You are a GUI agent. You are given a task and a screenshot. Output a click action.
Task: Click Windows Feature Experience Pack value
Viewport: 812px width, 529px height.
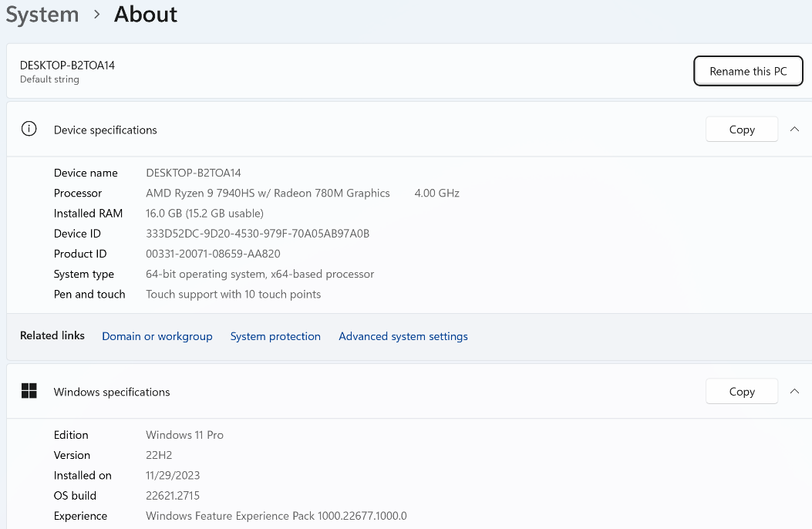[x=277, y=516]
